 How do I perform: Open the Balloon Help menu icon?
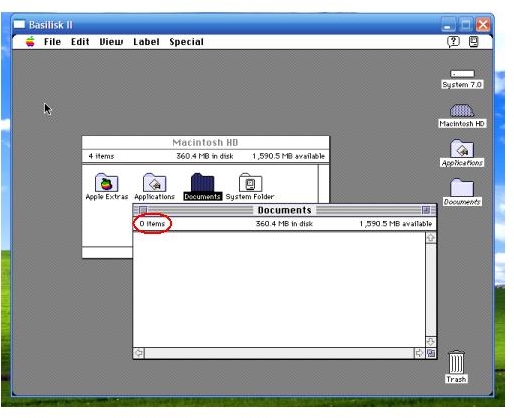tap(453, 42)
